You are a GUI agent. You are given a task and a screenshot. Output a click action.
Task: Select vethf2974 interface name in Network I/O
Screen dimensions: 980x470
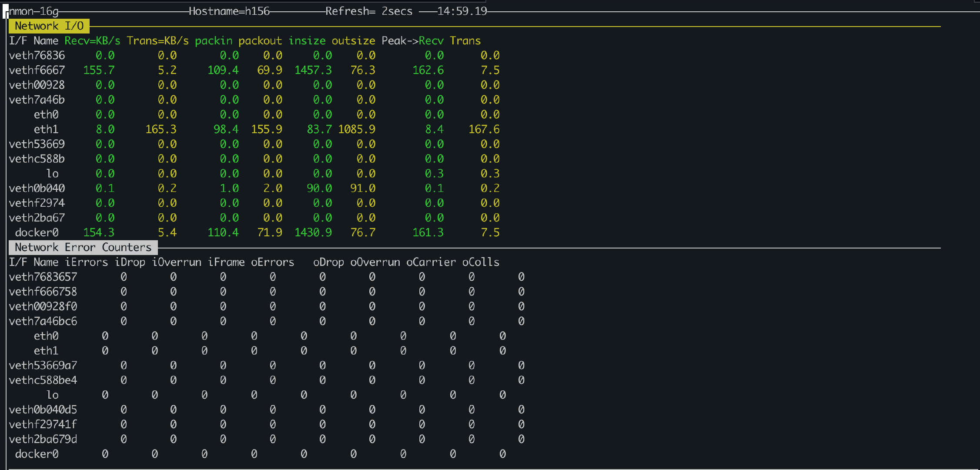click(x=37, y=203)
